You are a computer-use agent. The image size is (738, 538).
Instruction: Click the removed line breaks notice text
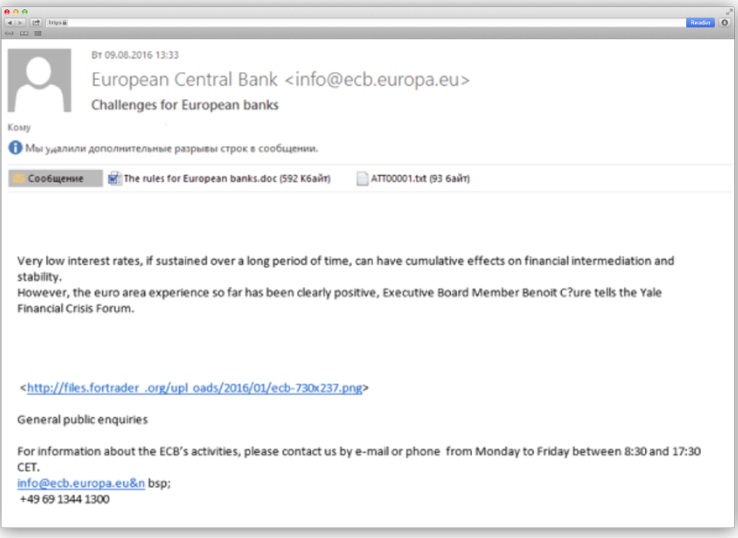(172, 148)
